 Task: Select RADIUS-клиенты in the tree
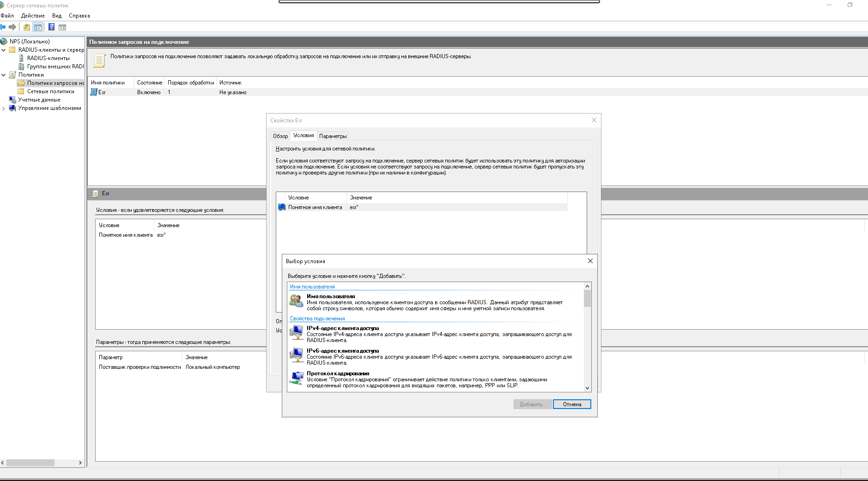pyautogui.click(x=48, y=58)
